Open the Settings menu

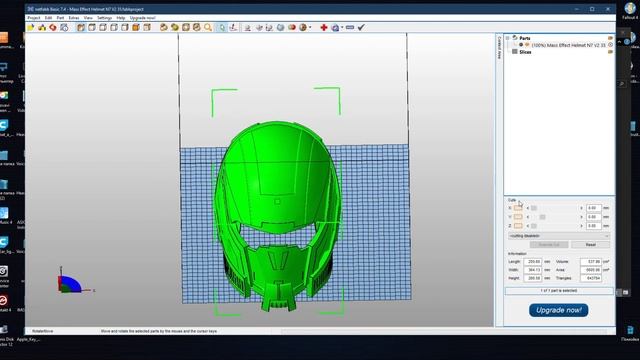point(104,18)
